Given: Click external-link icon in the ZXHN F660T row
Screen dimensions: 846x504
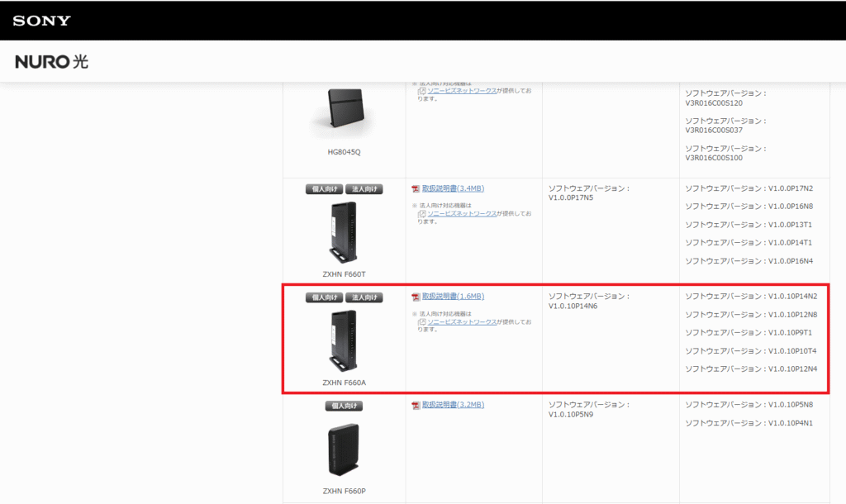Looking at the screenshot, I should click(x=422, y=214).
